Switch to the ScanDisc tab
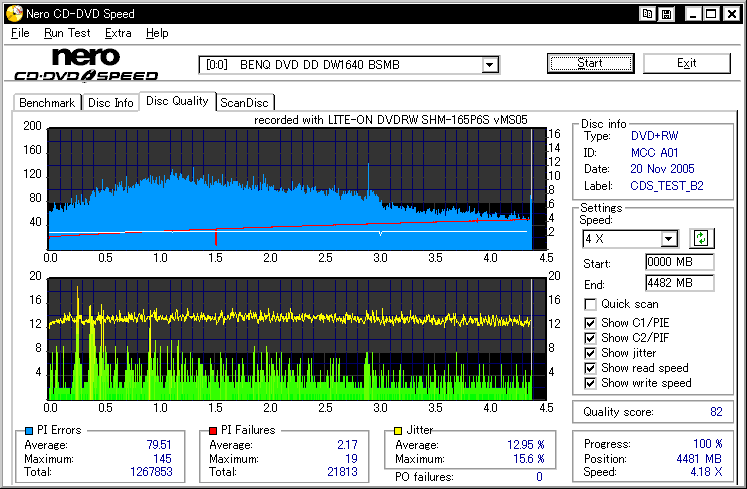The image size is (747, 489). tap(245, 103)
